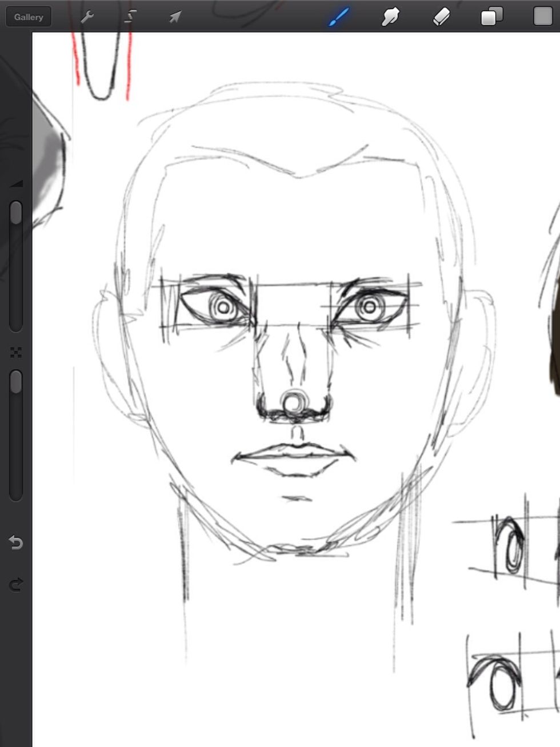Image resolution: width=560 pixels, height=747 pixels.
Task: Open the wrench Actions menu
Action: [x=87, y=17]
